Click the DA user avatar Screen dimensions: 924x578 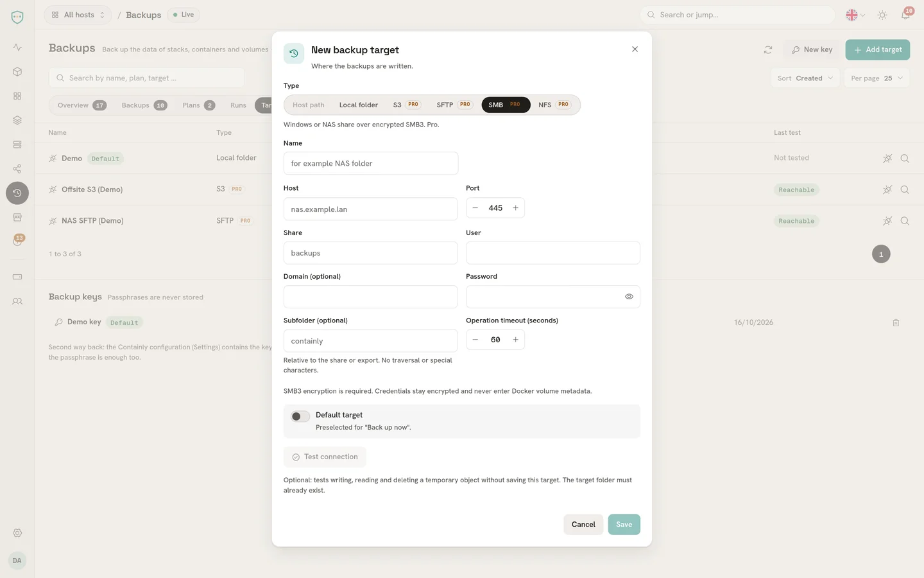tap(17, 561)
